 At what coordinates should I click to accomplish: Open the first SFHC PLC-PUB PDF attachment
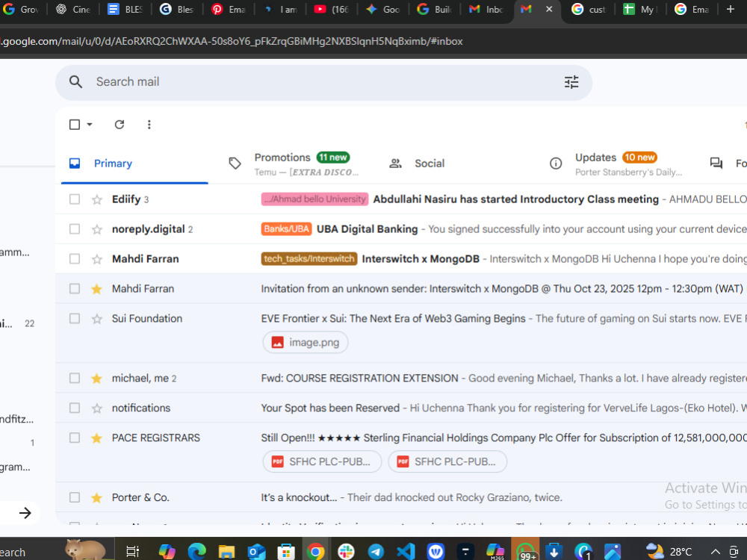(x=322, y=461)
